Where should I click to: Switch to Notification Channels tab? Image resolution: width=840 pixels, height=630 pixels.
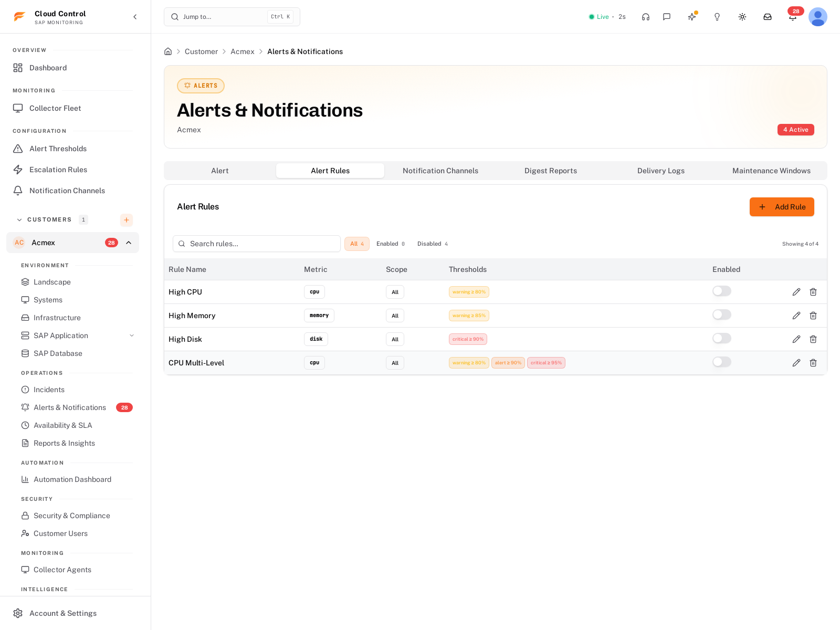440,171
